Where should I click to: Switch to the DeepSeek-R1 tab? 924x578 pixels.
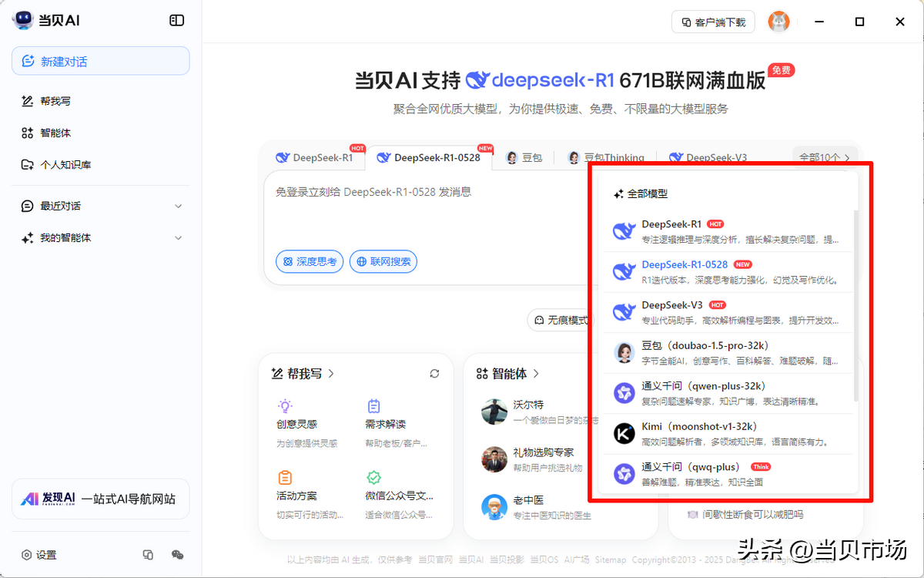coord(314,157)
